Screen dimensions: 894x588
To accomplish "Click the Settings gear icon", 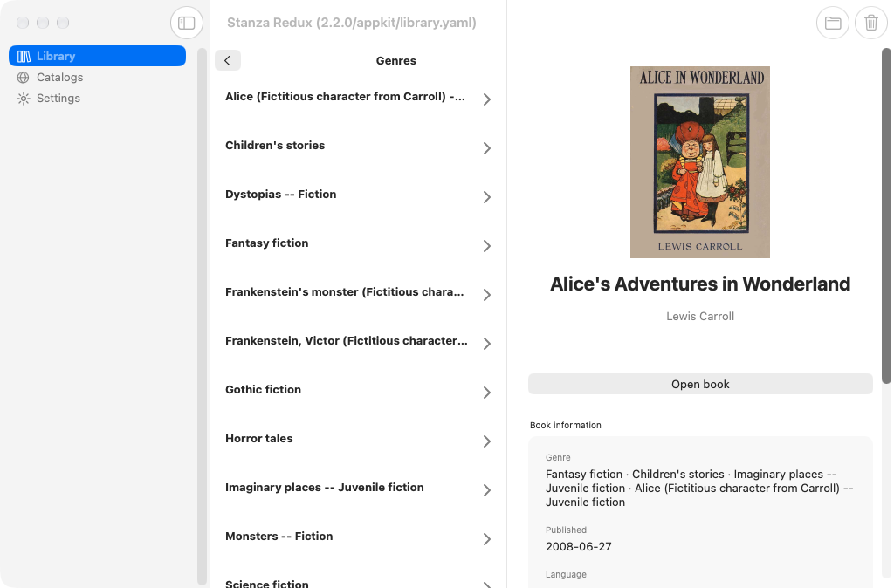I will (x=24, y=99).
